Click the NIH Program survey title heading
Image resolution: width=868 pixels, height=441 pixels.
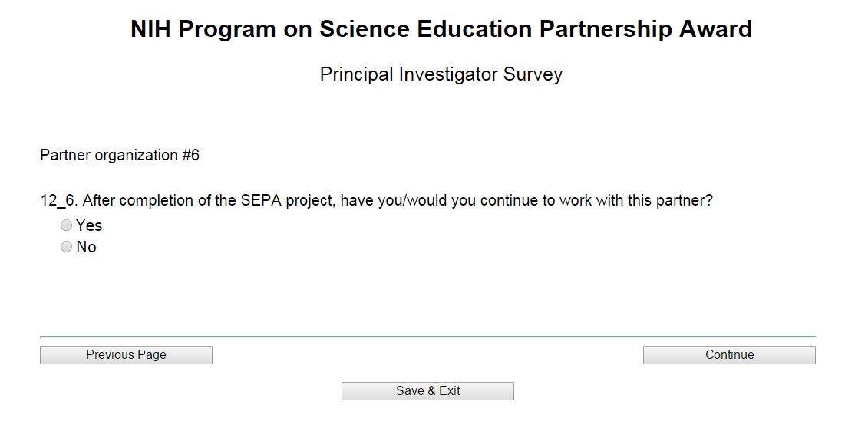tap(441, 29)
